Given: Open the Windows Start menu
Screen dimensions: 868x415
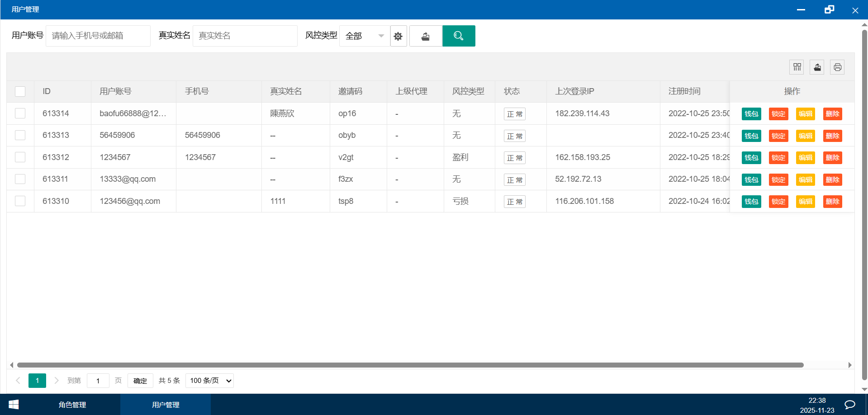Looking at the screenshot, I should (14, 405).
